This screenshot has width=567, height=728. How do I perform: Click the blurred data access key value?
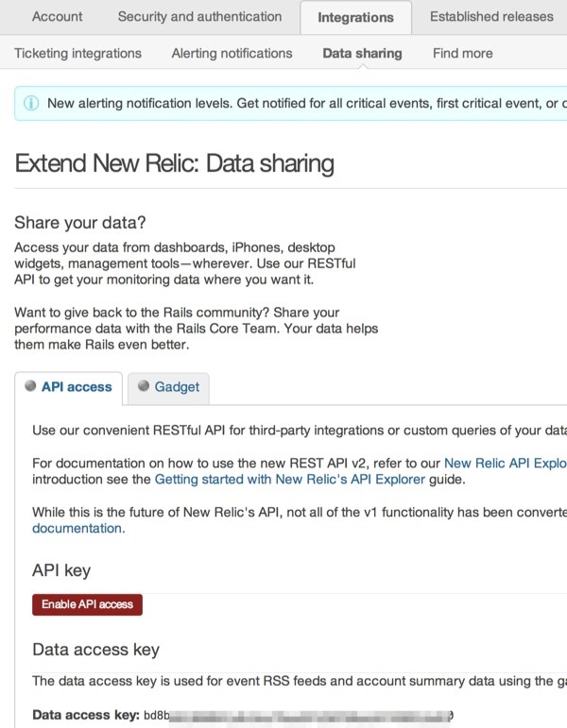pos(299,716)
